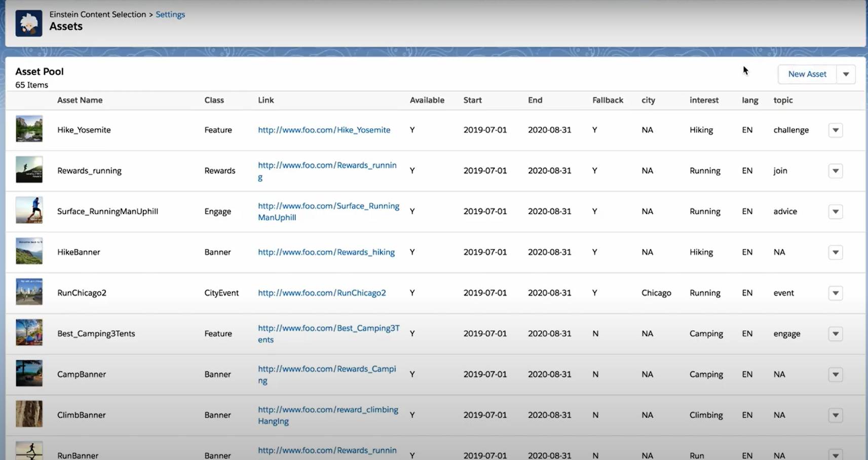Click the Hike_Yosemite thumbnail image
The width and height of the screenshot is (868, 460).
[x=29, y=130]
